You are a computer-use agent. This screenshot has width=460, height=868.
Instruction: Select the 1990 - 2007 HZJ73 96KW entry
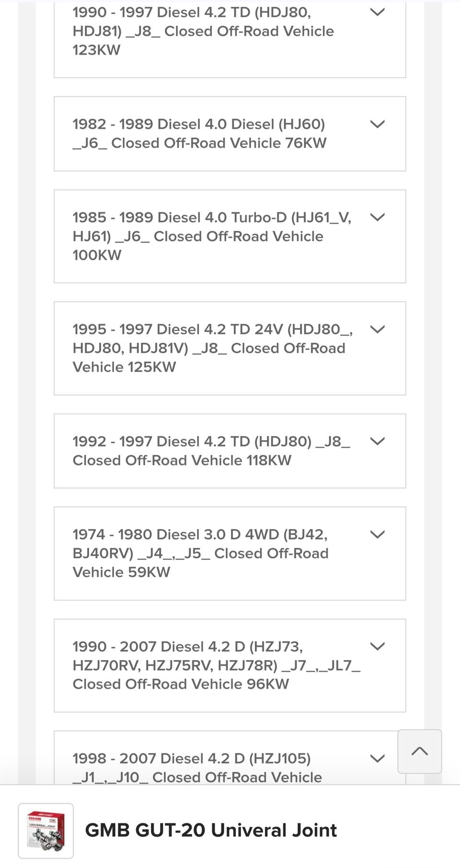pyautogui.click(x=216, y=665)
